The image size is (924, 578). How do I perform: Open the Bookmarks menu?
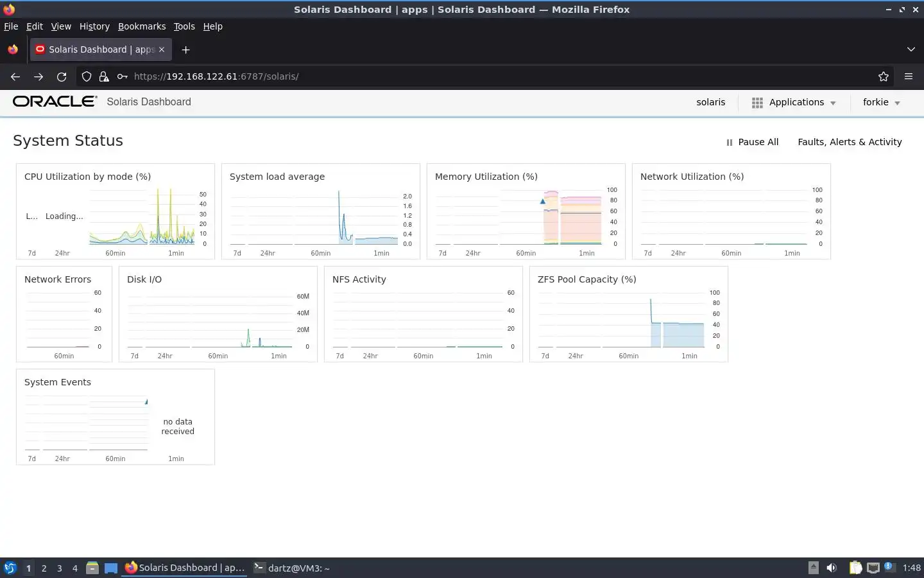tap(142, 26)
